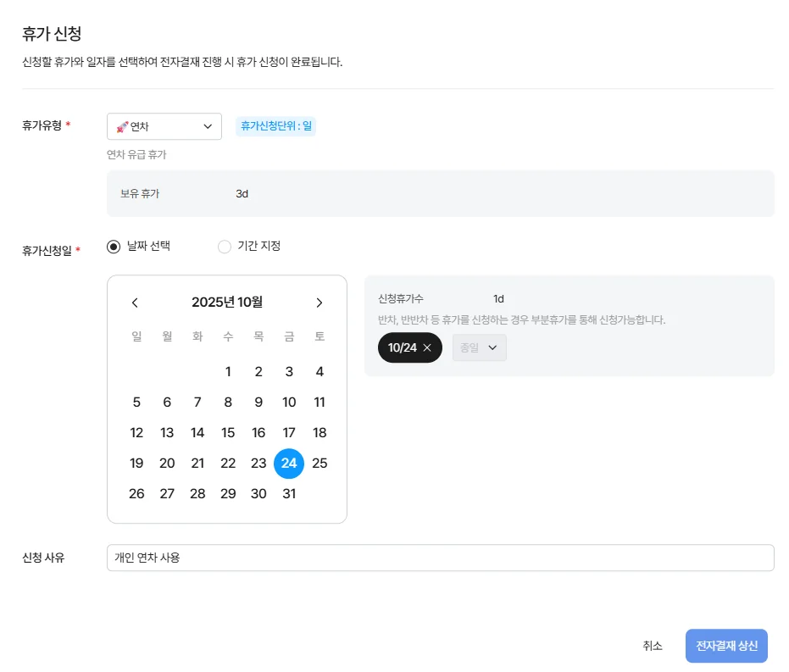Navigate to previous month with left arrow

135,303
